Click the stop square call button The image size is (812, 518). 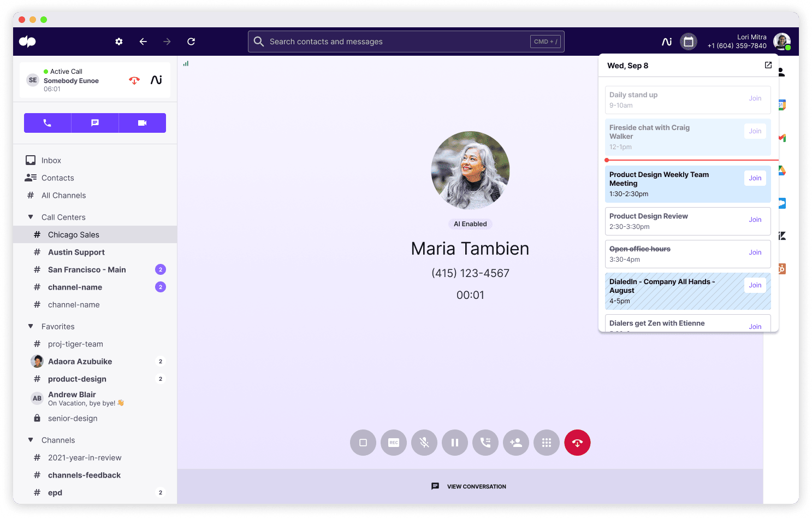click(x=363, y=443)
